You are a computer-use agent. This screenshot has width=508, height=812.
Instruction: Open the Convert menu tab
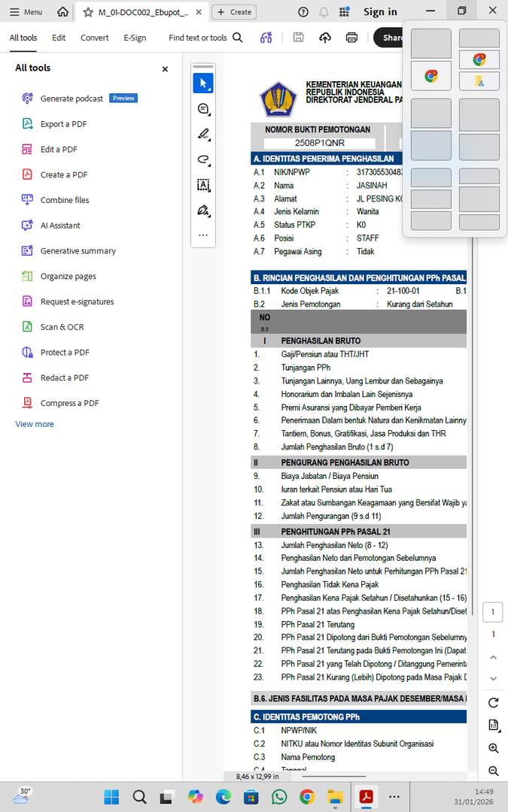click(95, 38)
